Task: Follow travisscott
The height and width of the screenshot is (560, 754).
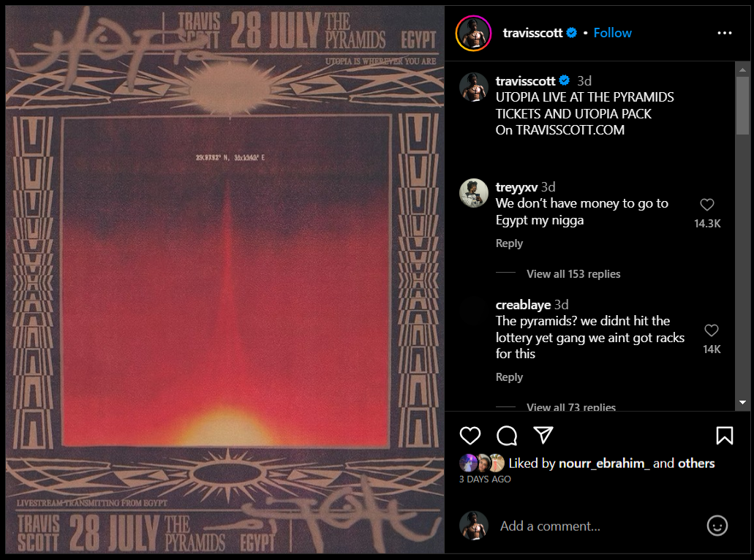Action: pyautogui.click(x=612, y=33)
